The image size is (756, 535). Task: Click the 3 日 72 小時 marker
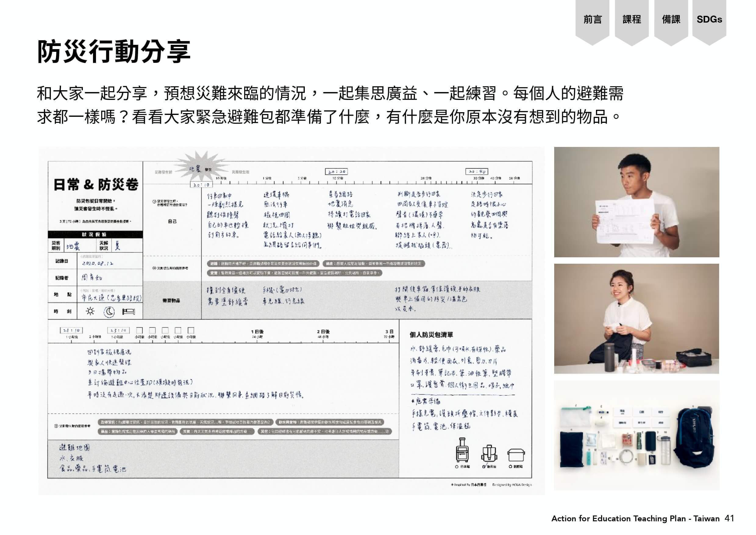point(389,334)
